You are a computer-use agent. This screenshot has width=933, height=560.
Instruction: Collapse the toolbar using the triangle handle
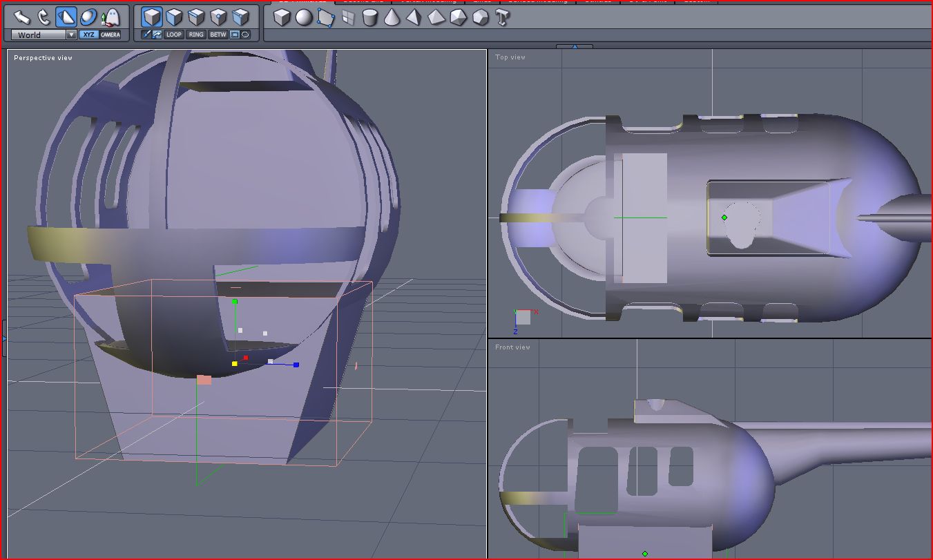click(x=575, y=47)
